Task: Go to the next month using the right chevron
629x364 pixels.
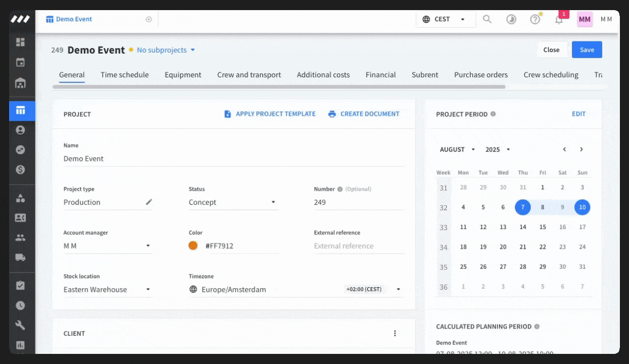Action: [581, 149]
